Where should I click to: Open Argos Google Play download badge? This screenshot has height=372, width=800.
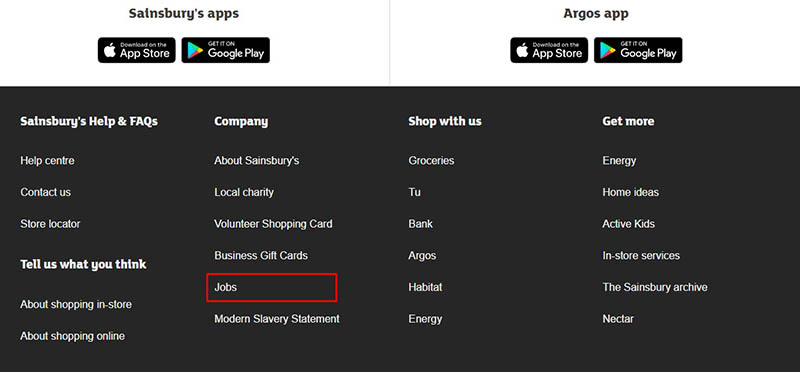(638, 50)
